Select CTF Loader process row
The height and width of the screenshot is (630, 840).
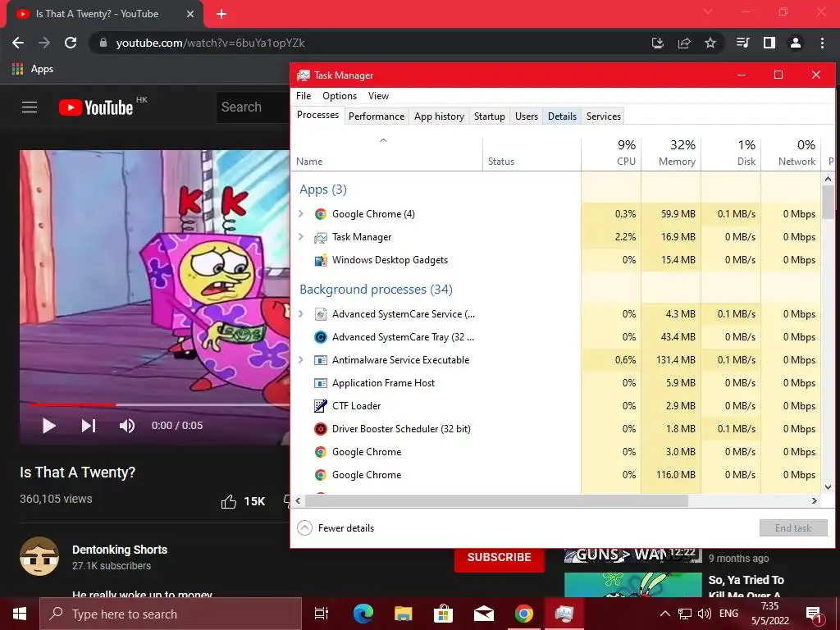pyautogui.click(x=556, y=406)
